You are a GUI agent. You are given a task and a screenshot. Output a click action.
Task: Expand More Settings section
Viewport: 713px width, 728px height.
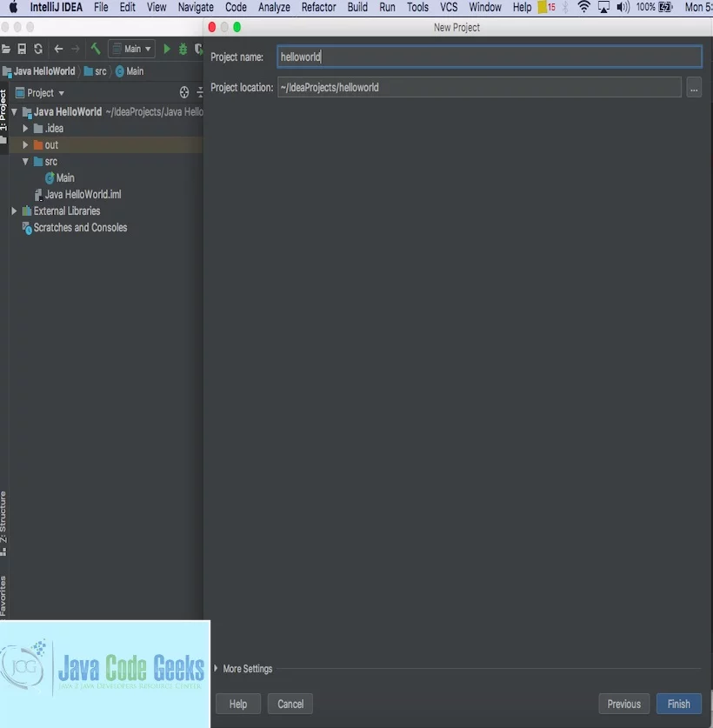(x=216, y=668)
